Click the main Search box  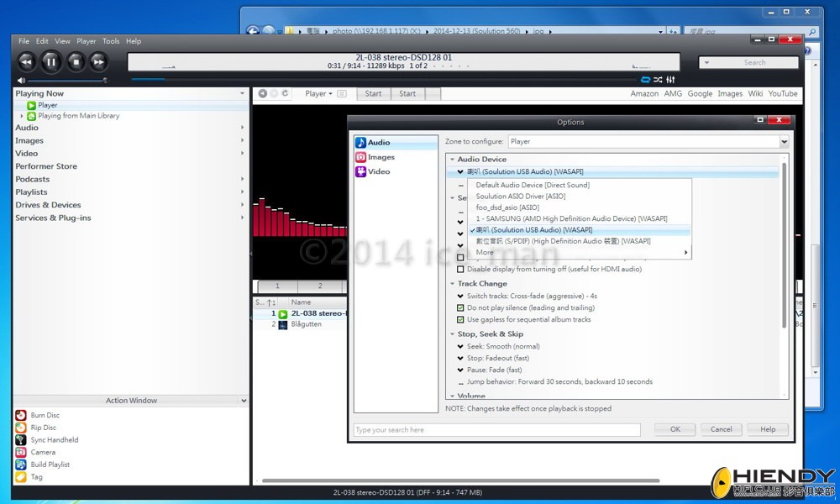(748, 63)
